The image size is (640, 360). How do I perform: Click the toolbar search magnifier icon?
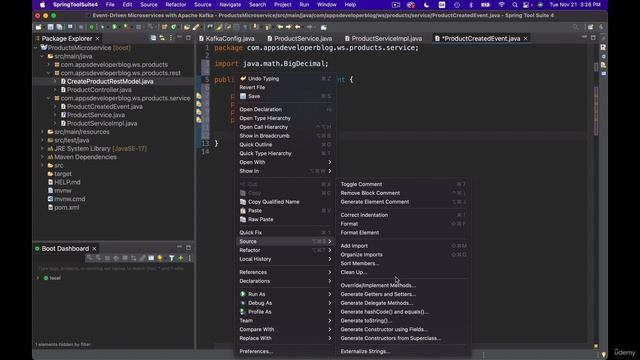[576, 27]
